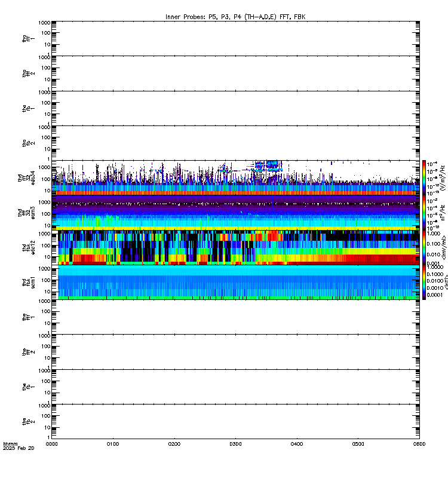Select the 'the ff 1' panel label
448x478 pixels.
click(x=28, y=317)
